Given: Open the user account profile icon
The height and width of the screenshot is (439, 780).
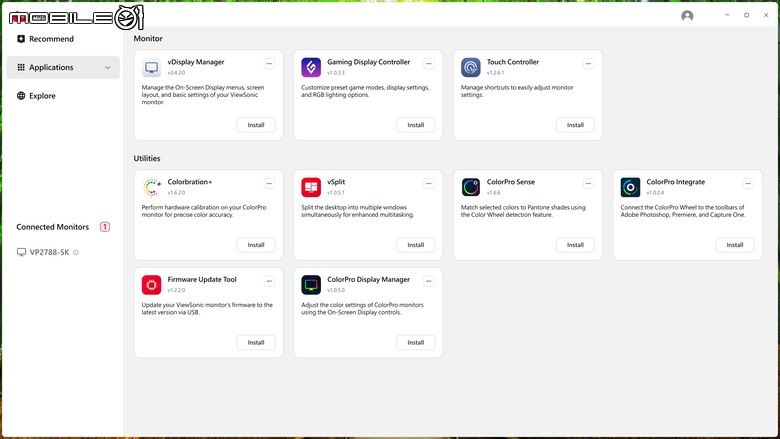Looking at the screenshot, I should pyautogui.click(x=687, y=16).
